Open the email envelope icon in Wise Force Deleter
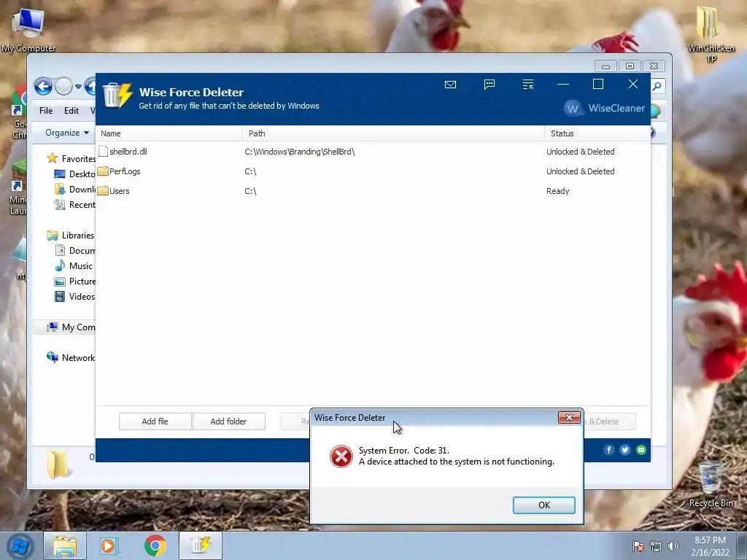 point(450,85)
